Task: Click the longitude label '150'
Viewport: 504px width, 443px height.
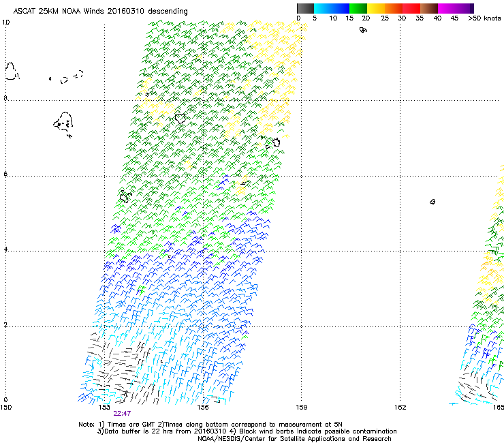Action: (5, 408)
